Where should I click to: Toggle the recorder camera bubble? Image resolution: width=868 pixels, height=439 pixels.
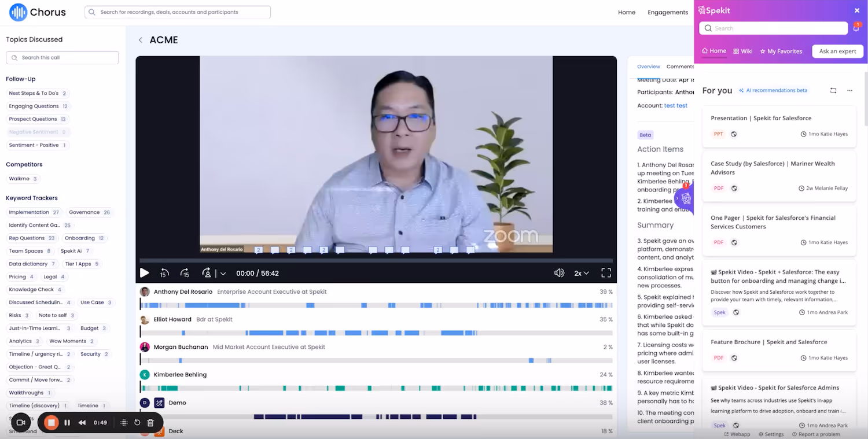(x=20, y=423)
